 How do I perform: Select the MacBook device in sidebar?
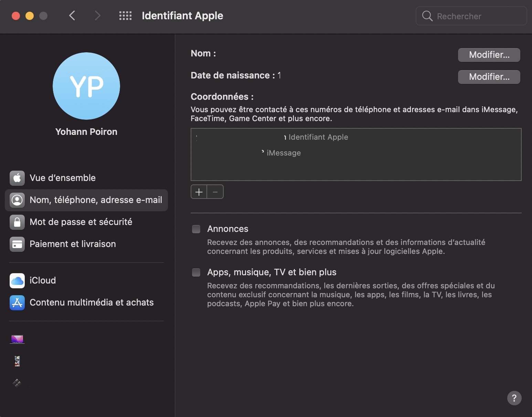point(17,339)
